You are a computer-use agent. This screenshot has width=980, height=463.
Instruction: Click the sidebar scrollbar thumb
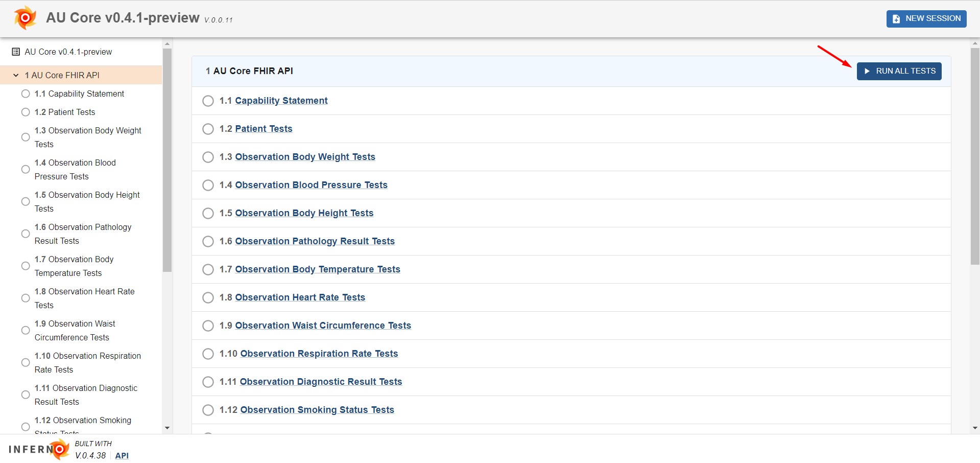click(x=167, y=160)
